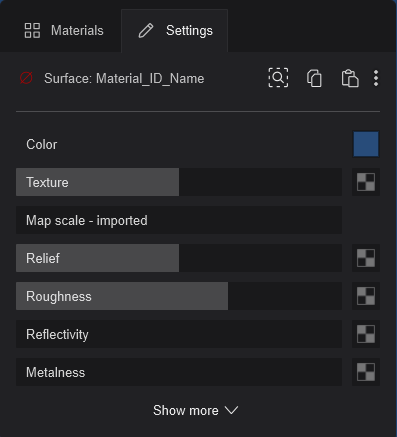
Task: Click the Metalness slider track
Action: (x=179, y=372)
